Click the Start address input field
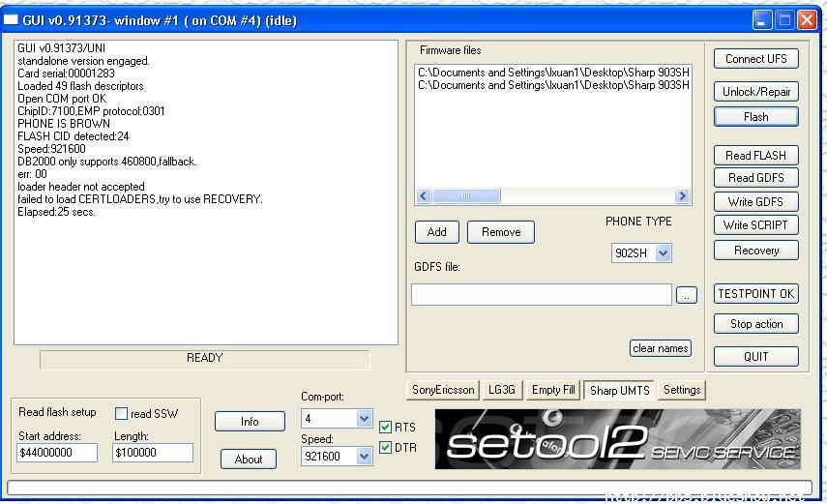Screen dimensions: 827x504 [57, 453]
